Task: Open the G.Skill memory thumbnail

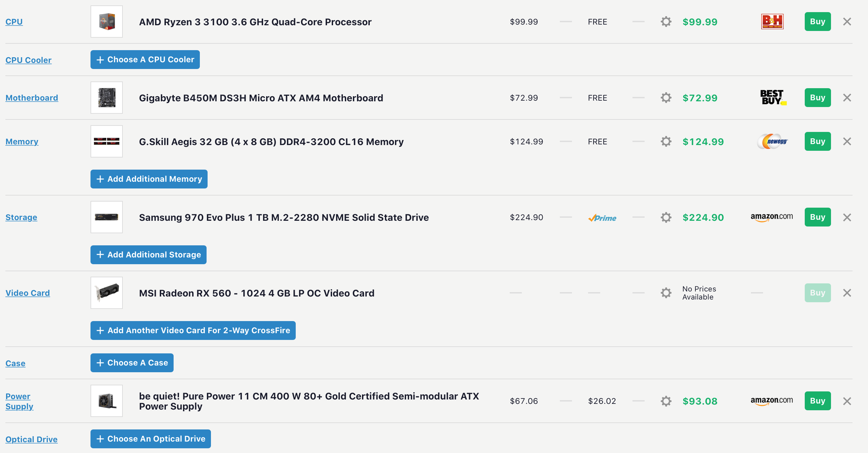Action: pyautogui.click(x=106, y=141)
